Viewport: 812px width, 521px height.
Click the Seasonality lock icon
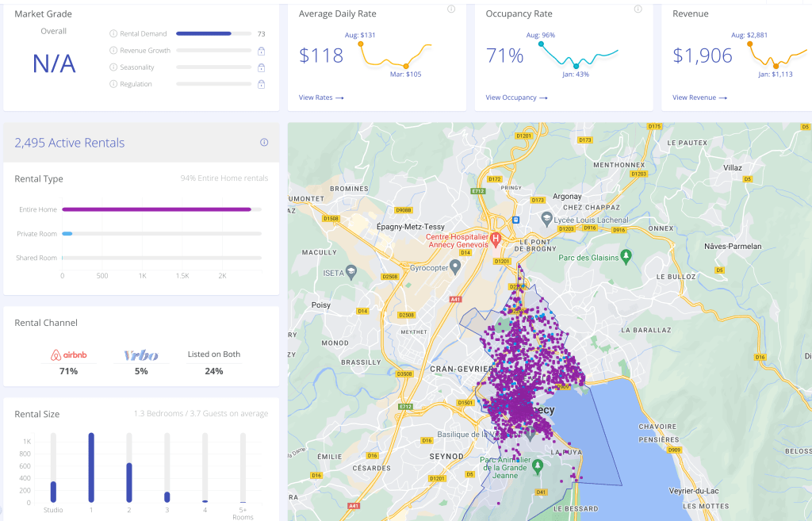[x=261, y=67]
